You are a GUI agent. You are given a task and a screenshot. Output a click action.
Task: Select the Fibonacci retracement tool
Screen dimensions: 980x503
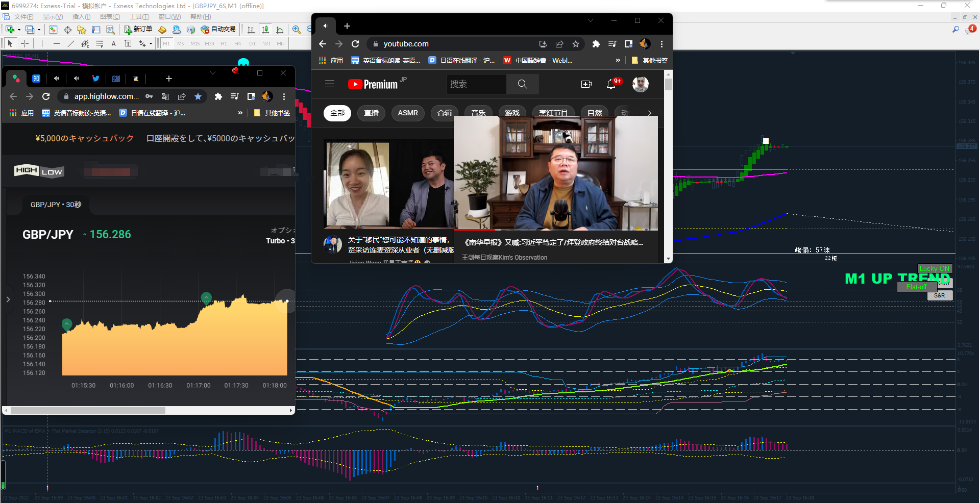[x=100, y=43]
